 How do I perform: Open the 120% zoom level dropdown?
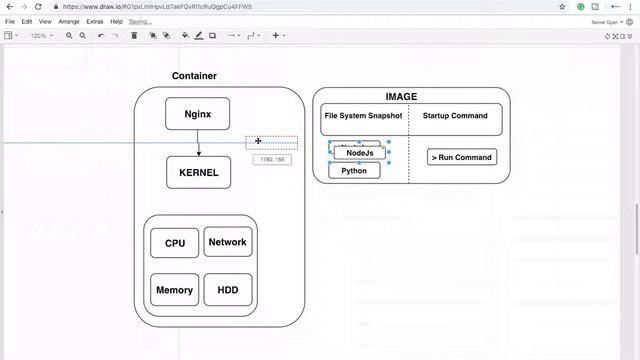42,36
